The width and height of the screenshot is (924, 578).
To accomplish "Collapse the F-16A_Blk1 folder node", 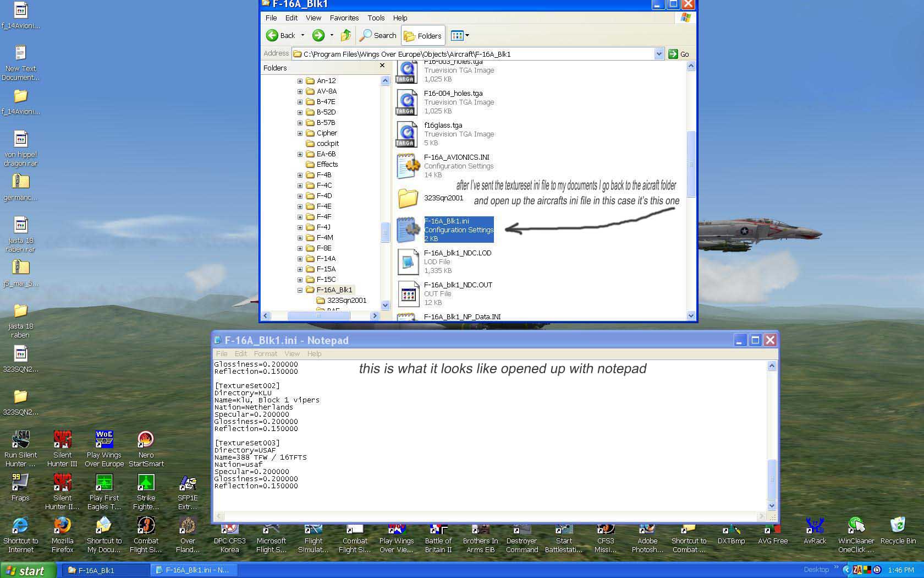I will 300,290.
